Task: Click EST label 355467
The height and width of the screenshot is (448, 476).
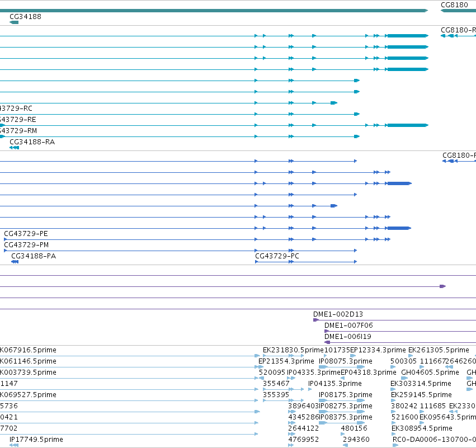Action: [276, 384]
